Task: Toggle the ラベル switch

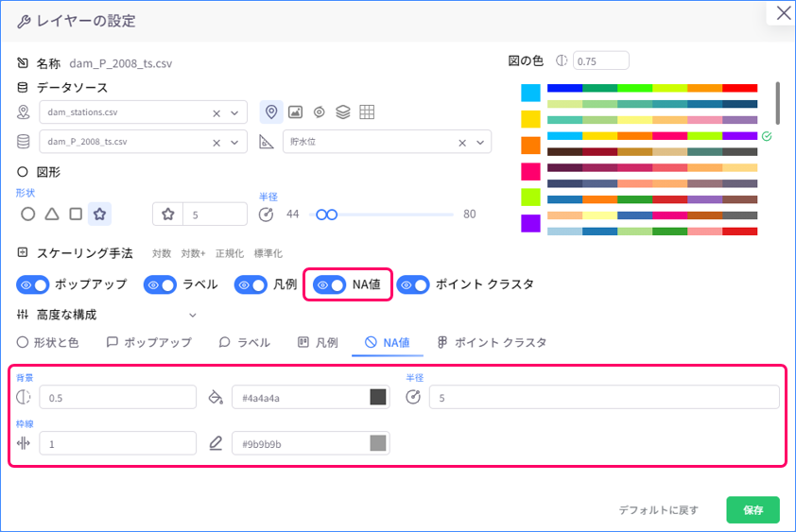Action: [160, 284]
